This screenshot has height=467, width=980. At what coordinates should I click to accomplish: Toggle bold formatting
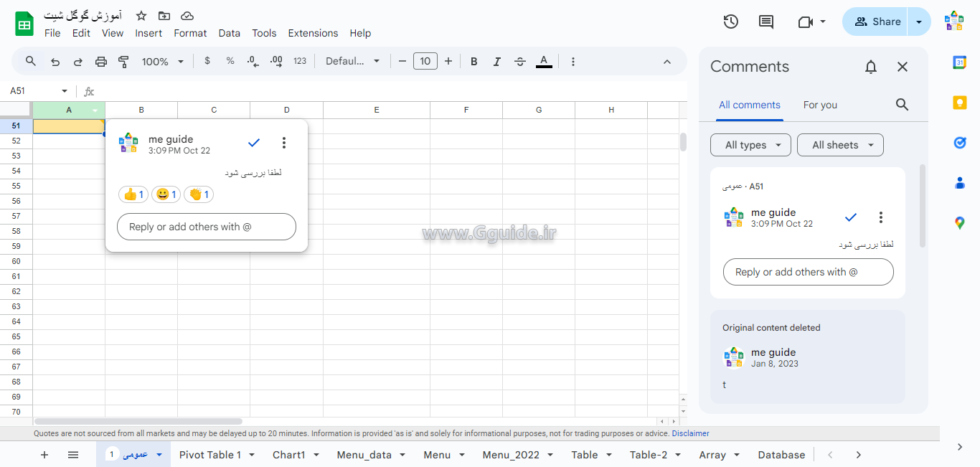[x=473, y=62]
